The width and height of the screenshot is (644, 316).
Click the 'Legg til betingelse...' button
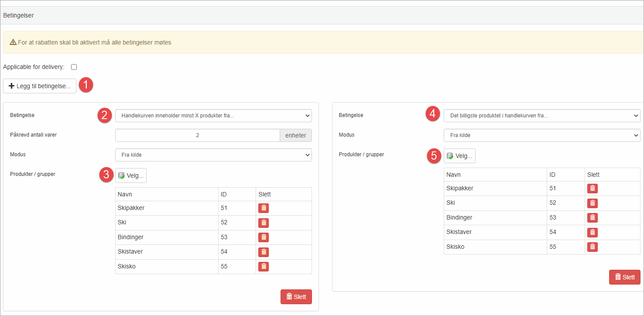click(40, 86)
